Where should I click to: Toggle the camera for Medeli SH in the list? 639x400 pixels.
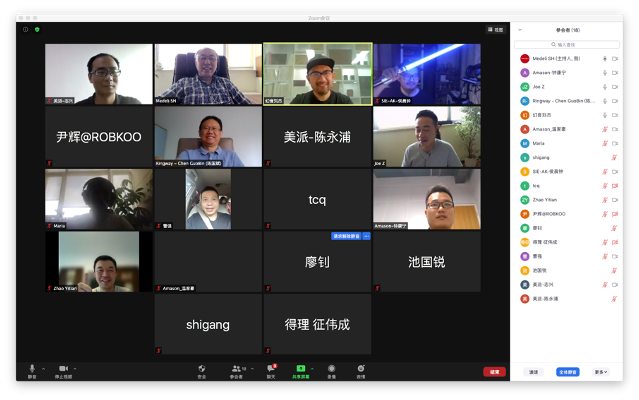pyautogui.click(x=616, y=59)
